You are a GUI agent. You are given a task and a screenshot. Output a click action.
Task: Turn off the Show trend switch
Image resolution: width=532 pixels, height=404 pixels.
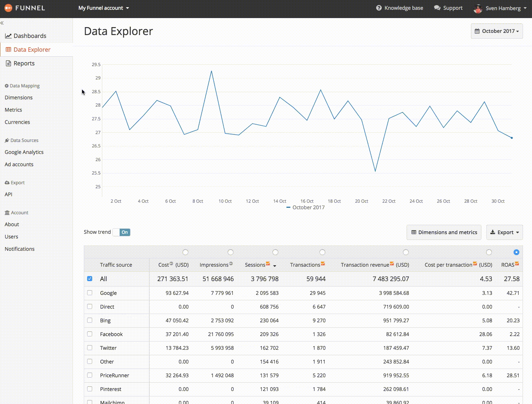121,232
